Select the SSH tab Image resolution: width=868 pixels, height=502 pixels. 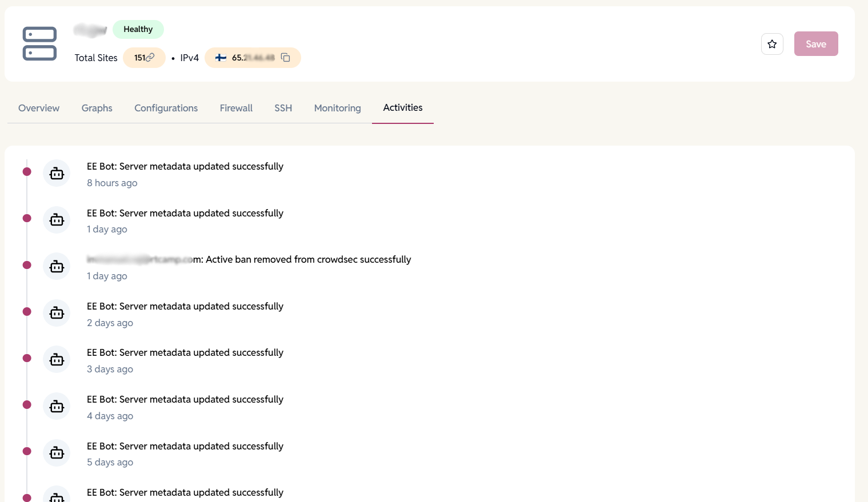[283, 108]
